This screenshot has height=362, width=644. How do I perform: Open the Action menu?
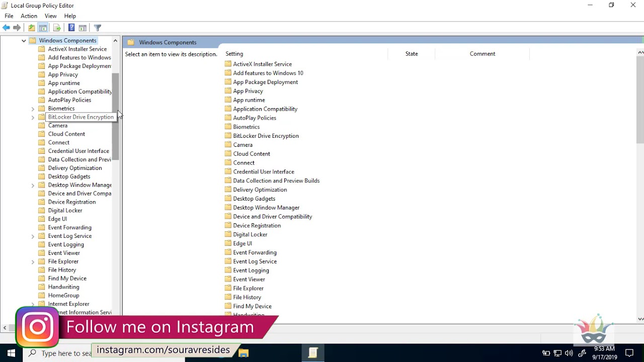coord(29,16)
